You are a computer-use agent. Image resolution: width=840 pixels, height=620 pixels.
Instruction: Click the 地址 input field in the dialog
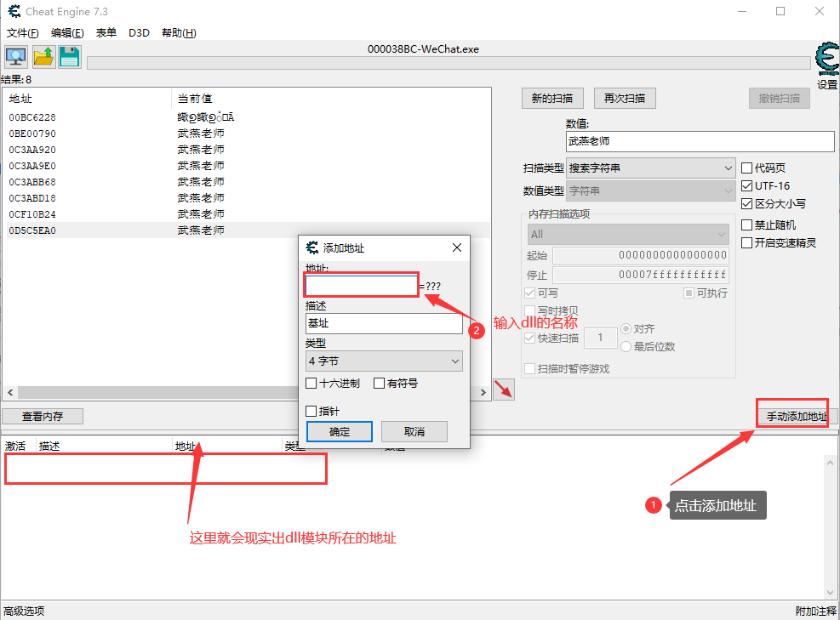point(361,285)
